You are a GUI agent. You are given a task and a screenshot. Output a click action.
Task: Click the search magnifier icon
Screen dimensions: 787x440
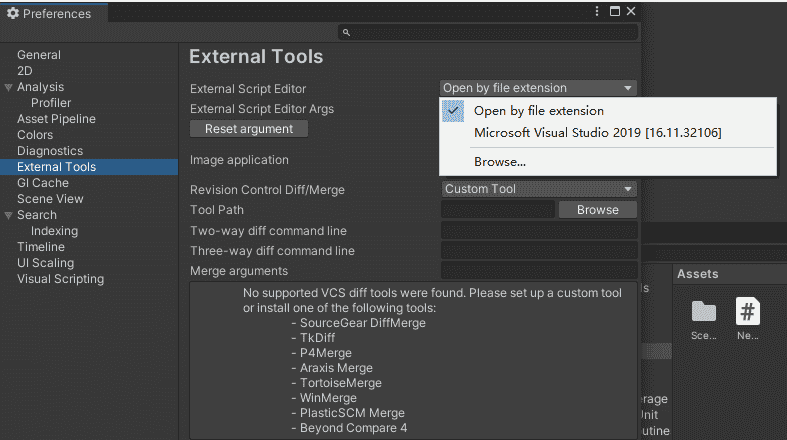click(x=346, y=33)
